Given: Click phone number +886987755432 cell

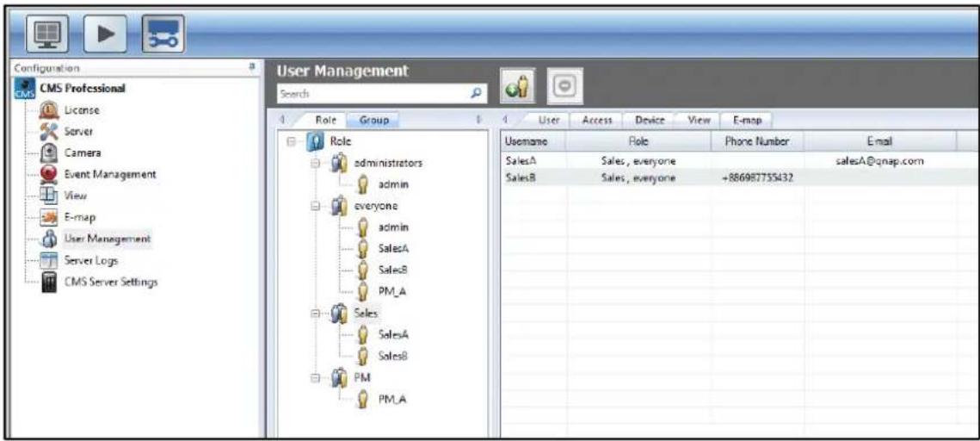Looking at the screenshot, I should 757,177.
